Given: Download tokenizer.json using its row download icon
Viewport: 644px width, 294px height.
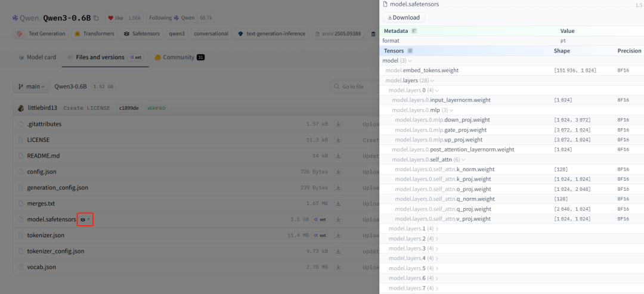Looking at the screenshot, I should point(338,236).
